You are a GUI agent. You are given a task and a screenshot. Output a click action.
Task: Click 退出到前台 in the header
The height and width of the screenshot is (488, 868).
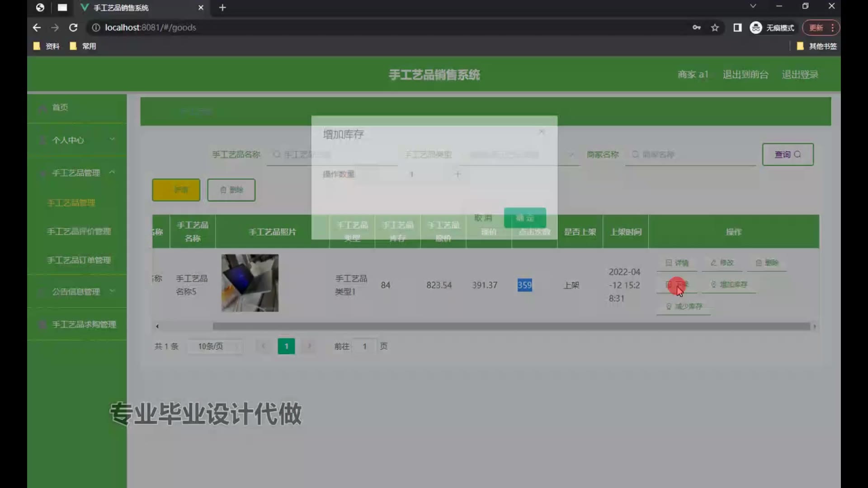[745, 75]
